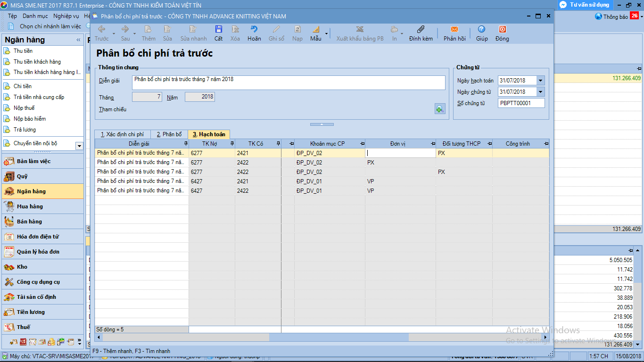Screen dimensions: 644x362
Task: Expand Ngân hàng sidebar list dropdown arrow
Action: pos(79,146)
